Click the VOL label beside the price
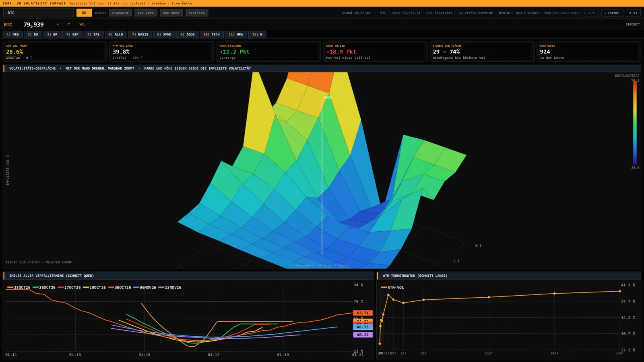The image size is (644, 362). point(82,25)
